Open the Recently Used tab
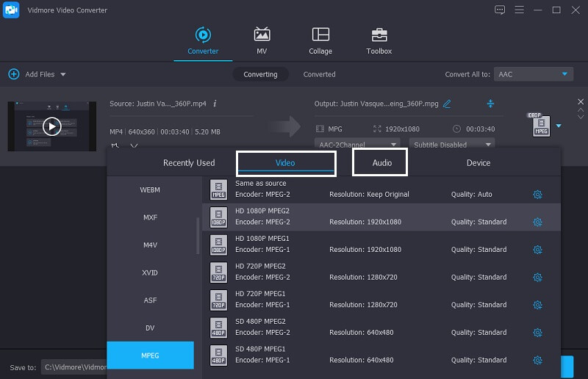The height and width of the screenshot is (379, 588). [x=189, y=163]
